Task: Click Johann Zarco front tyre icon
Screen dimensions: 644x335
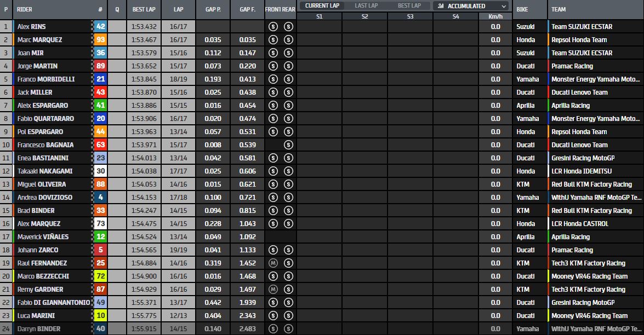Action: click(273, 250)
